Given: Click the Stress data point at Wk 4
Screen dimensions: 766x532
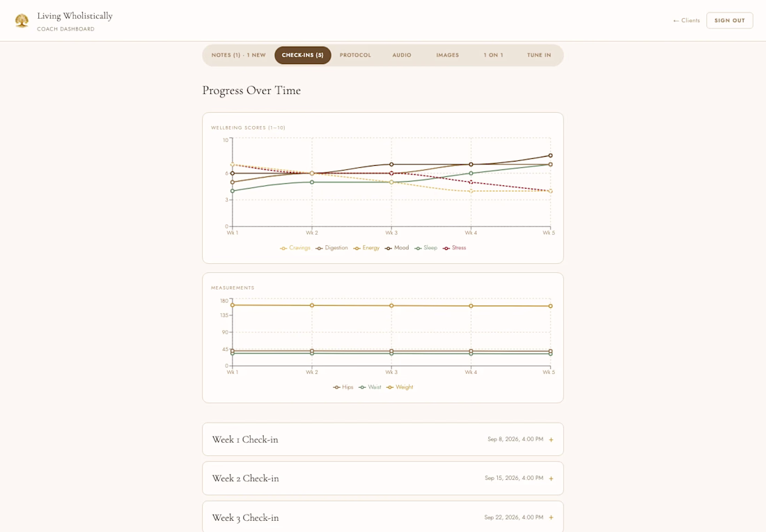Looking at the screenshot, I should click(471, 182).
